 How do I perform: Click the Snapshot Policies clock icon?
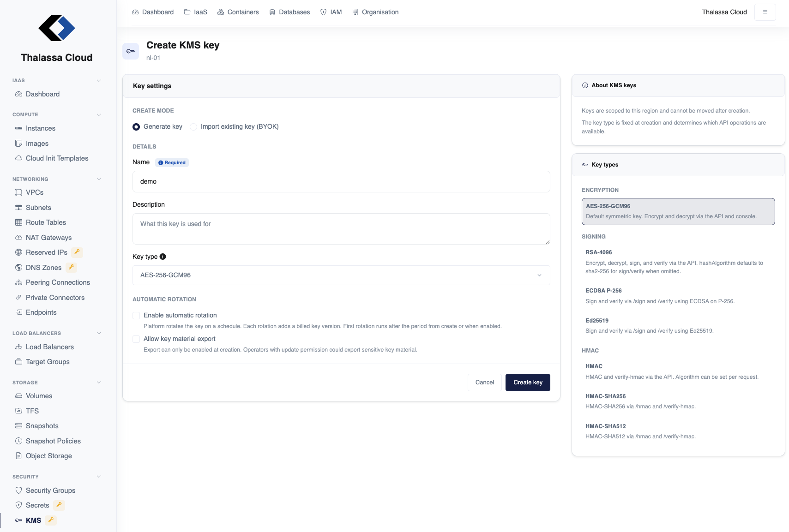point(18,441)
